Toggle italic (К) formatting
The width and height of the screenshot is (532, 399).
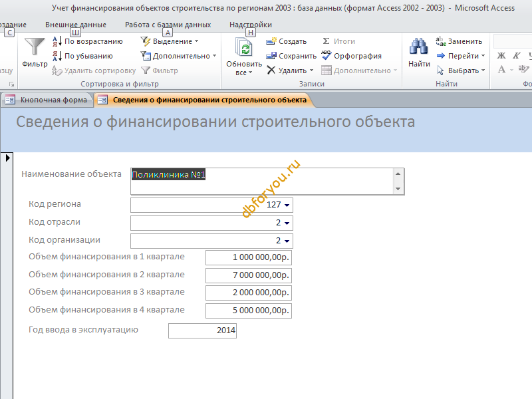point(517,56)
